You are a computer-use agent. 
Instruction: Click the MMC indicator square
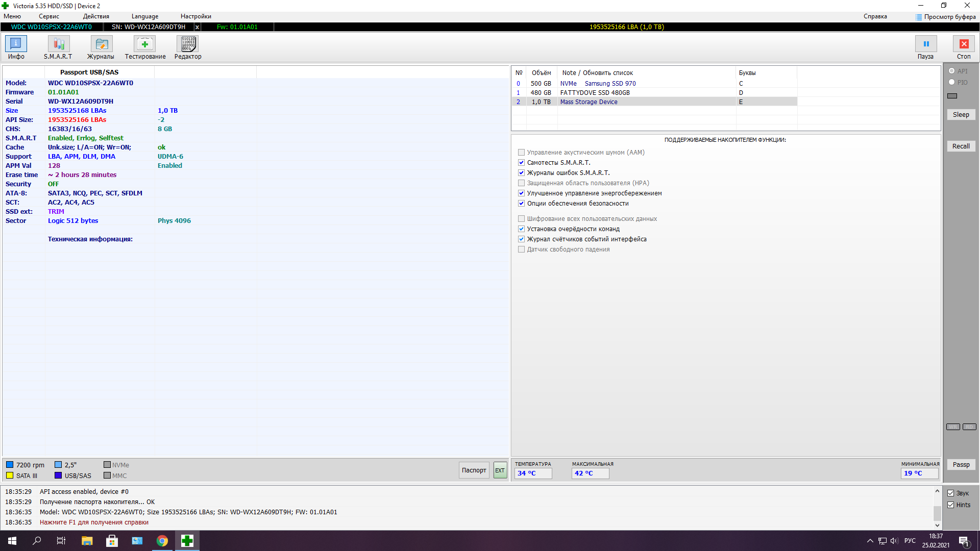tap(107, 475)
